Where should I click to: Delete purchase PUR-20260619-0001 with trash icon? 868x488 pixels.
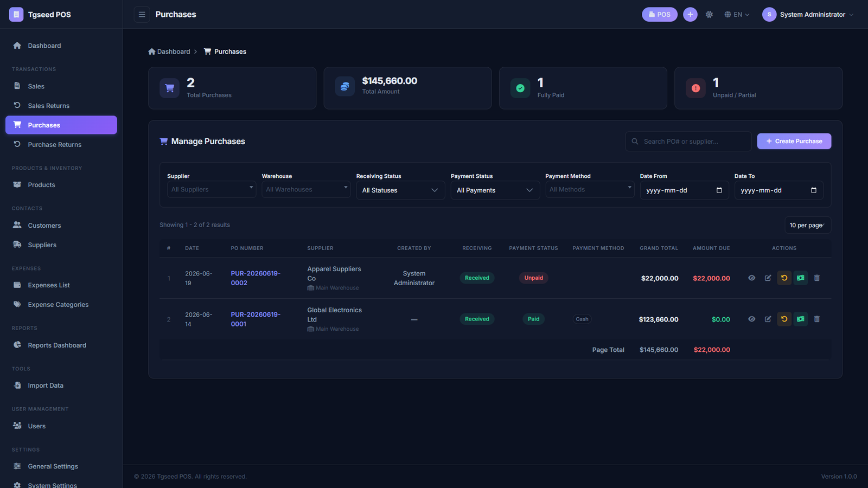(816, 319)
